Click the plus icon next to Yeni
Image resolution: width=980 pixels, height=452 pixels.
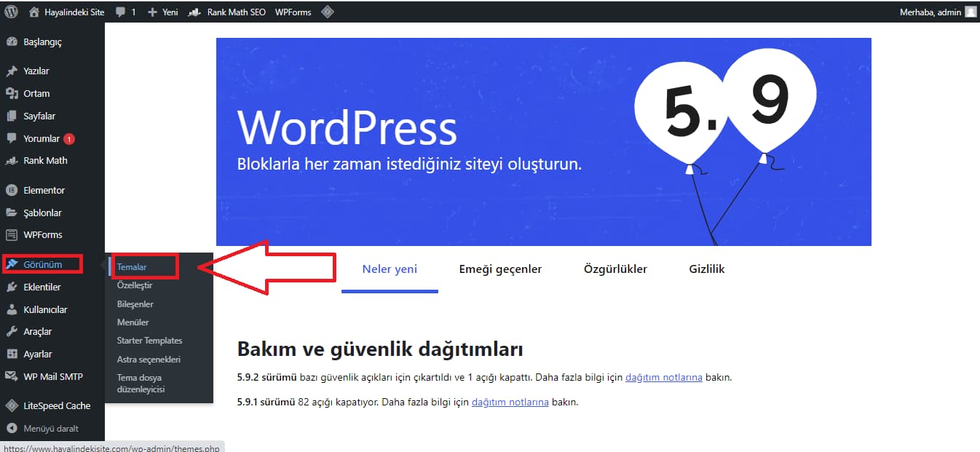(152, 12)
